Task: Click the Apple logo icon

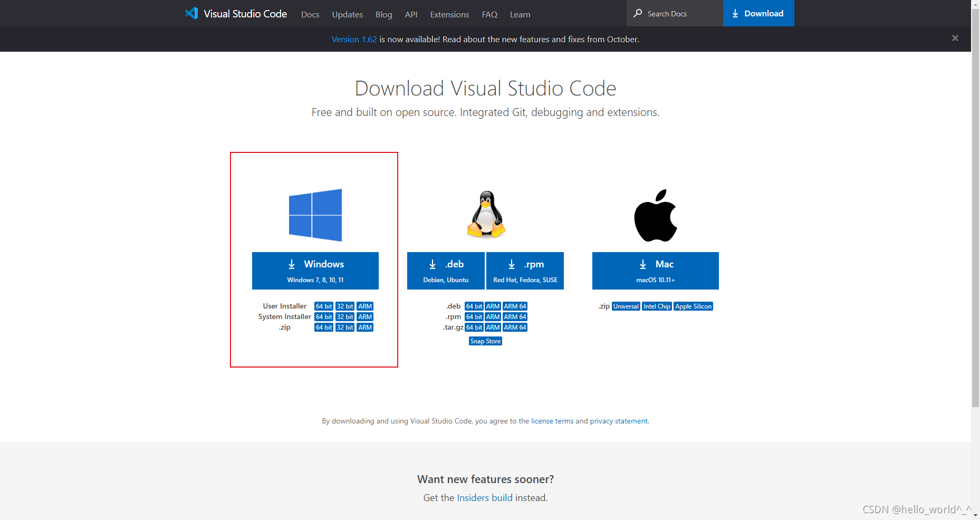Action: [x=656, y=215]
